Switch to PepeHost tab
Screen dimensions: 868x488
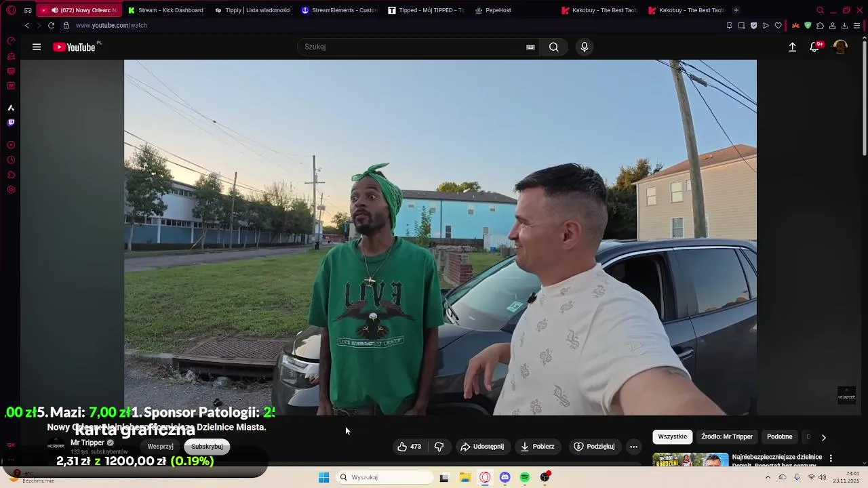pyautogui.click(x=513, y=10)
